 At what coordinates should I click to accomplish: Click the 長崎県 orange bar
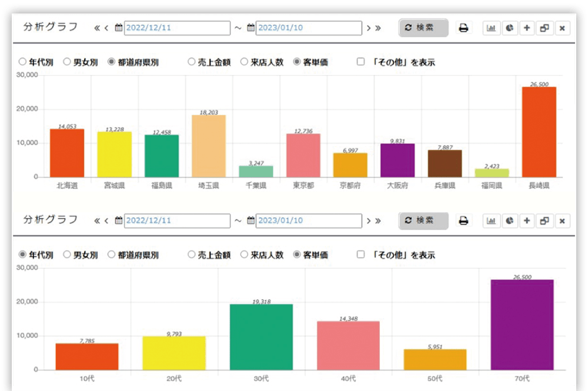539,132
